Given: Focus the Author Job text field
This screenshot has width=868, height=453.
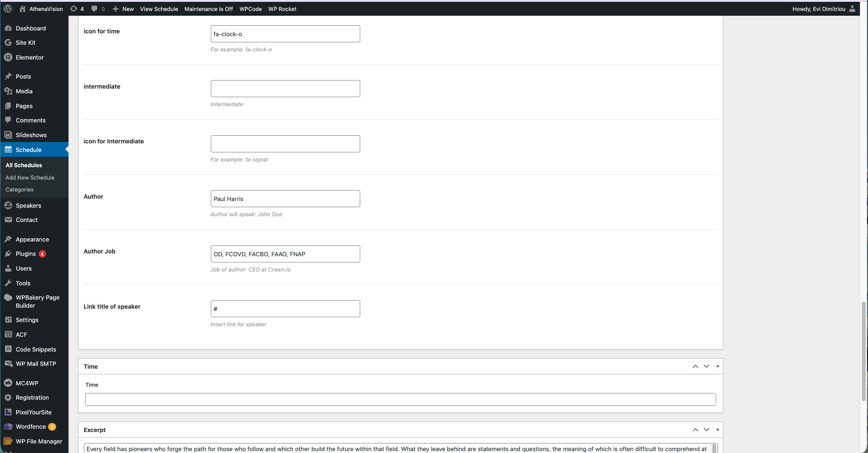Looking at the screenshot, I should 285,254.
